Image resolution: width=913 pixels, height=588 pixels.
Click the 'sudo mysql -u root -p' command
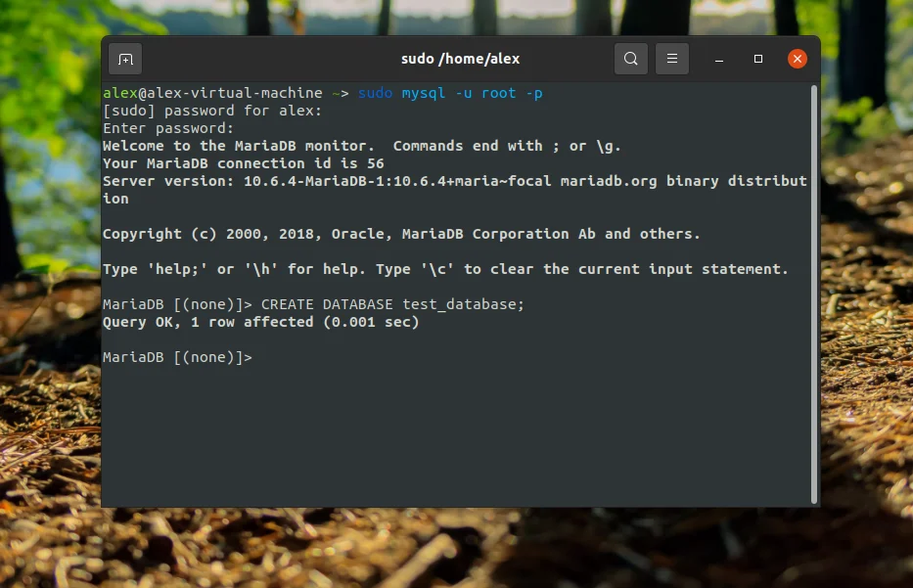pos(450,93)
